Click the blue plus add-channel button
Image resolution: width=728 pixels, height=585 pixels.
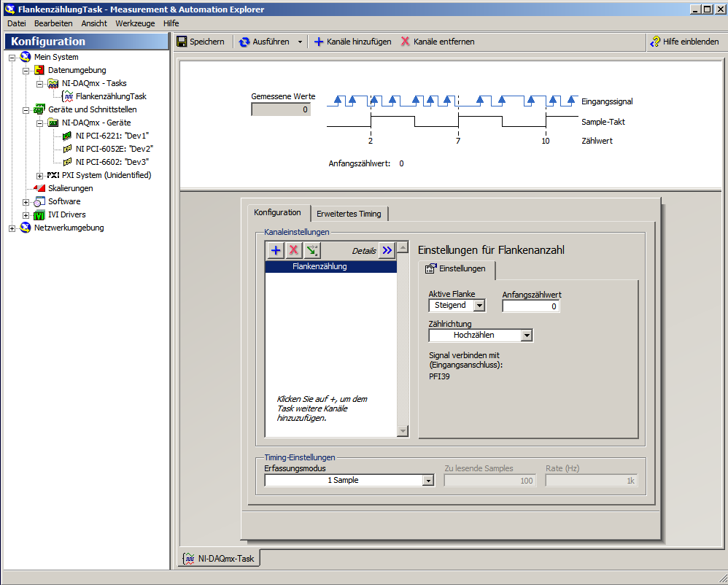point(276,251)
